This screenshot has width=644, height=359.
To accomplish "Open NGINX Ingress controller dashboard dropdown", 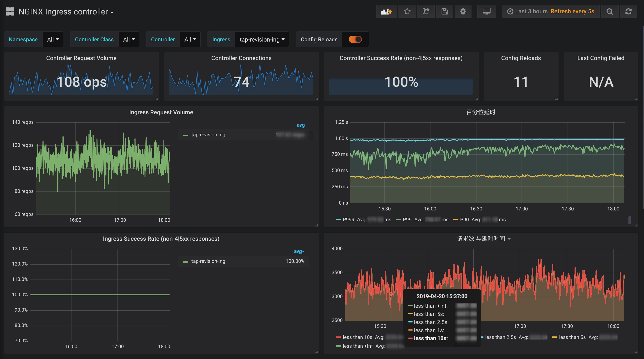I will point(66,12).
